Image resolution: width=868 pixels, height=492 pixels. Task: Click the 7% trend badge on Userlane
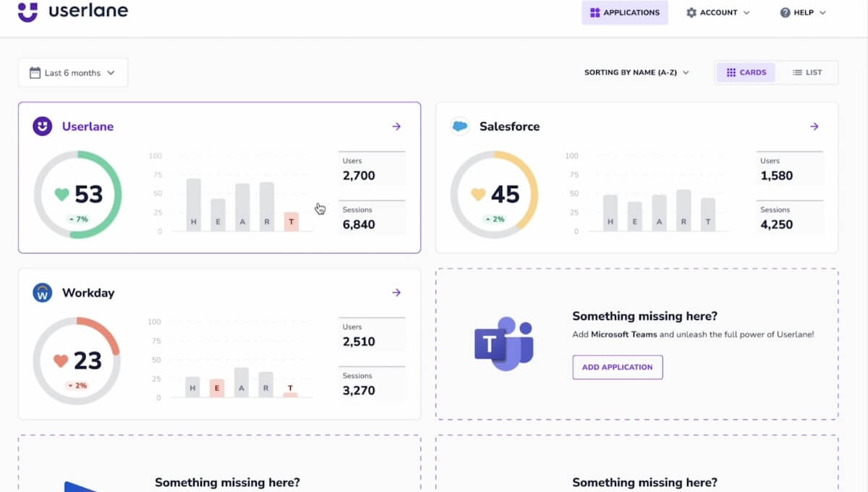coord(77,219)
